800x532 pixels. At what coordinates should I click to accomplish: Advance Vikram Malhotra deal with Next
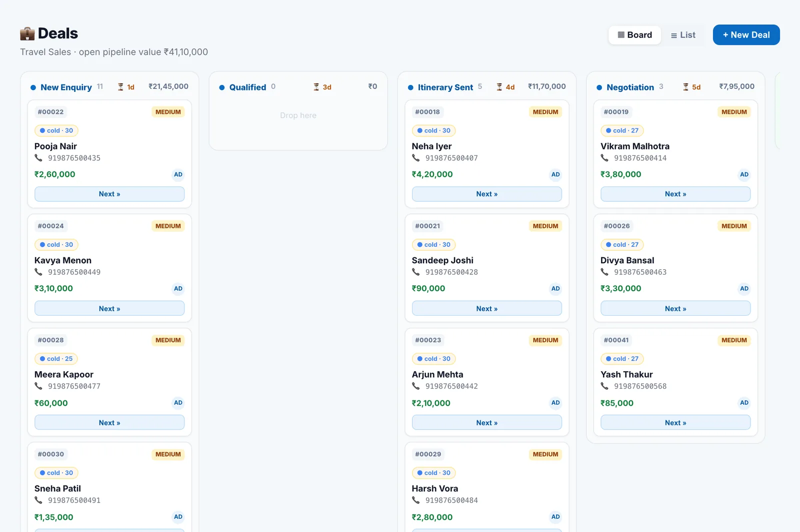pos(675,194)
